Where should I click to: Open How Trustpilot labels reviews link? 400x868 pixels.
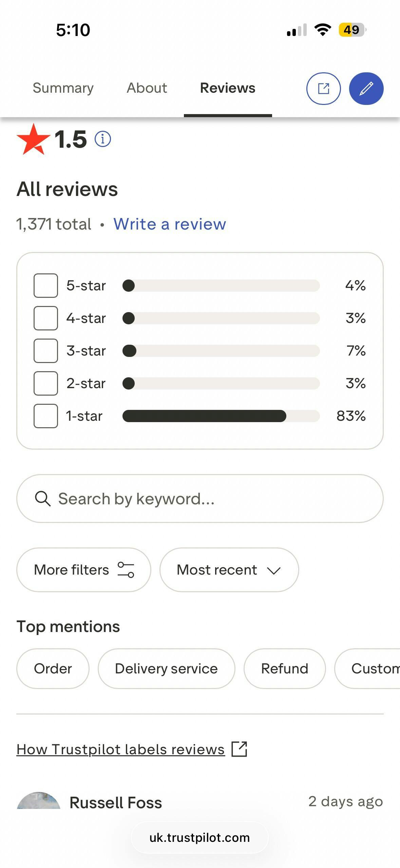pos(120,749)
